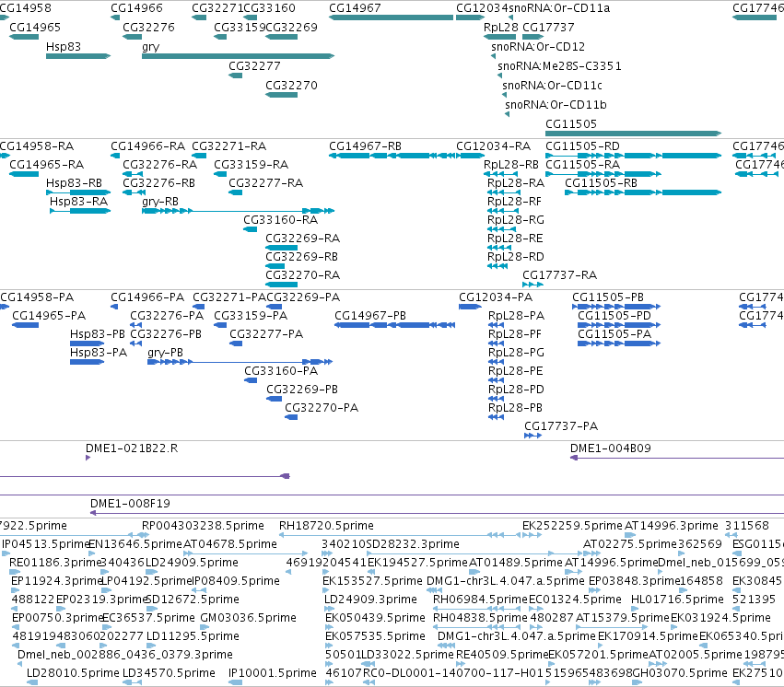The width and height of the screenshot is (784, 687).
Task: Select the Hsp83-RB transcript
Action: [x=78, y=192]
